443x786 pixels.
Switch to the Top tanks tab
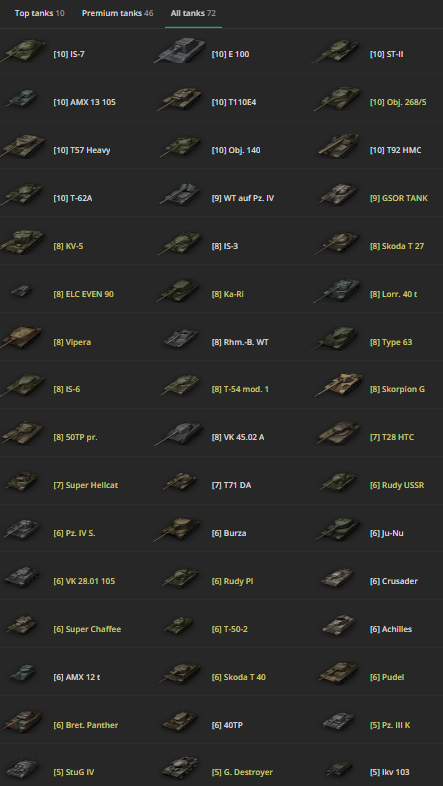click(x=40, y=13)
